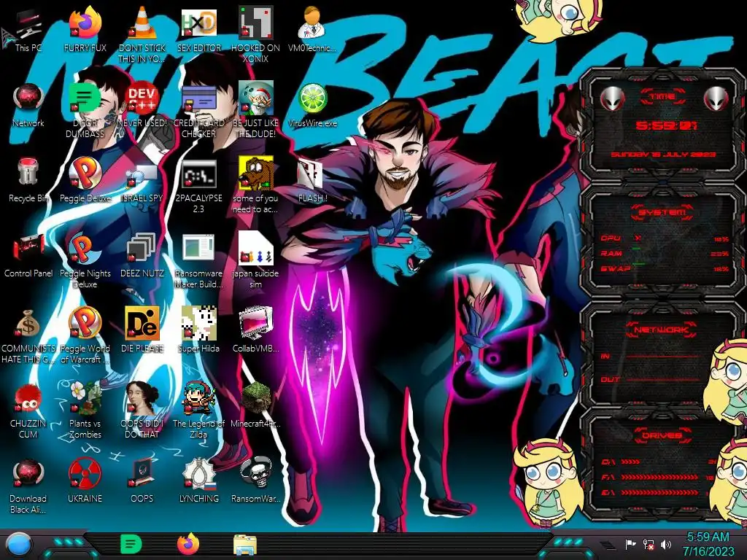Viewport: 747px width, 560px height.
Task: Open OOPS DID I DO THAT portrait icon
Action: coord(142,411)
